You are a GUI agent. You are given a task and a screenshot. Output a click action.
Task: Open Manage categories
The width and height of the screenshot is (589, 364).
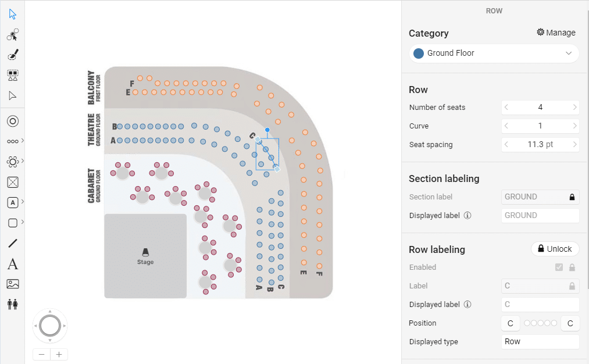point(556,33)
